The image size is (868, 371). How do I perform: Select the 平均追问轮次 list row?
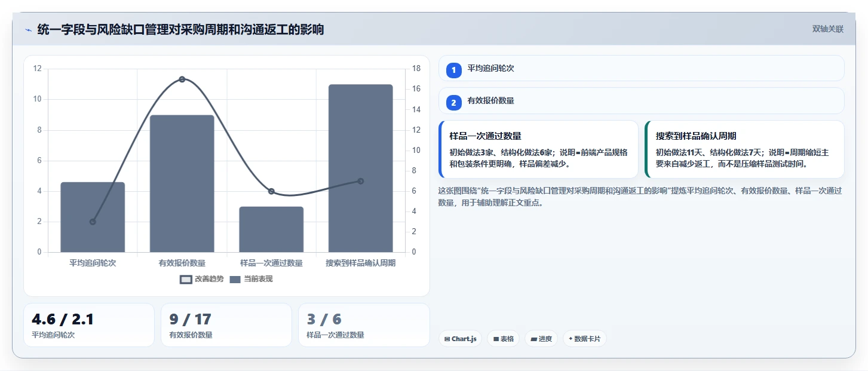pos(641,68)
